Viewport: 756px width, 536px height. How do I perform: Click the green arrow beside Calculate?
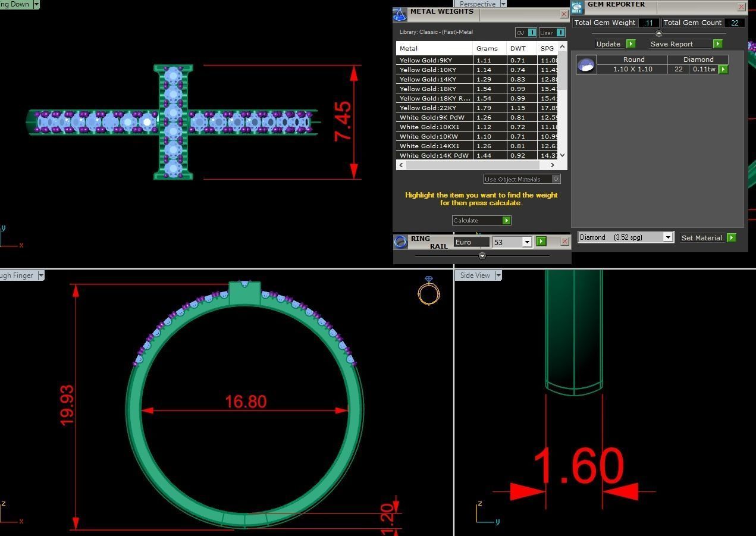coord(507,221)
